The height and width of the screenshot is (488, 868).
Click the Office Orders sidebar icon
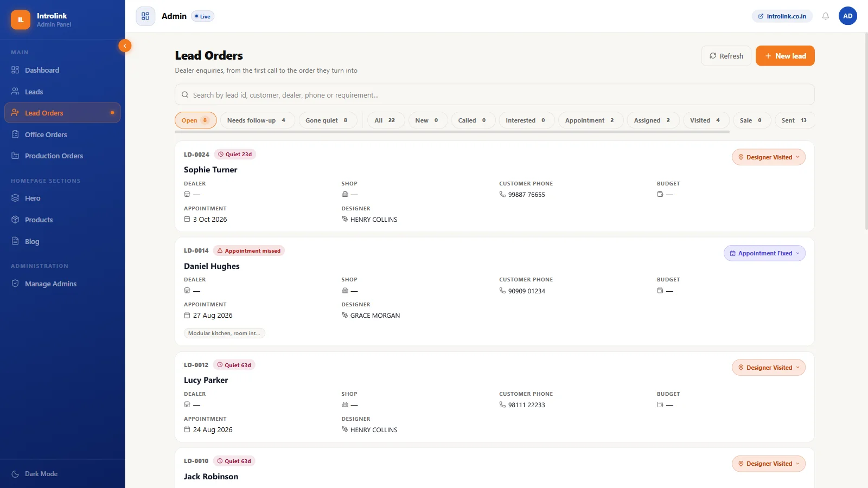(x=15, y=134)
